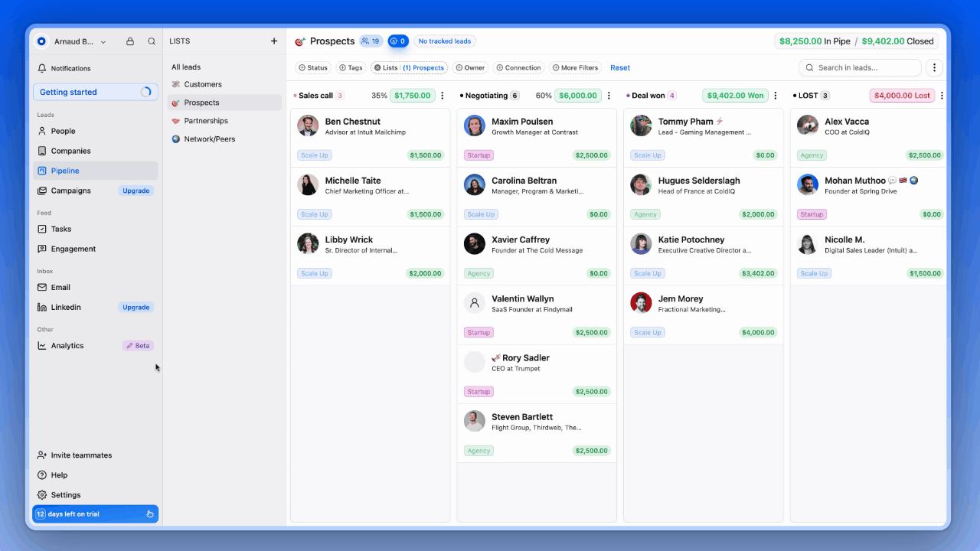
Task: Select the Network/Peers list
Action: click(x=224, y=139)
